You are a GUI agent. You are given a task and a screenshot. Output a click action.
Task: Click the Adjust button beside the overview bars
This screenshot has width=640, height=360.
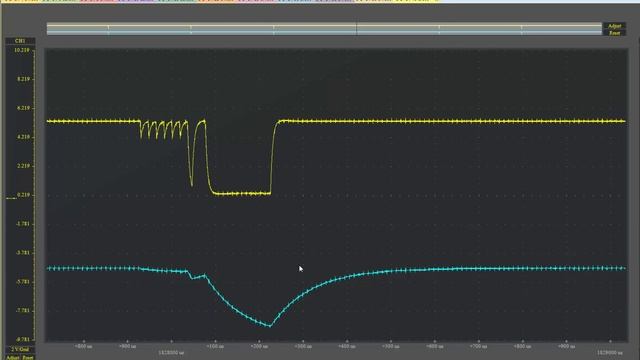pyautogui.click(x=614, y=26)
